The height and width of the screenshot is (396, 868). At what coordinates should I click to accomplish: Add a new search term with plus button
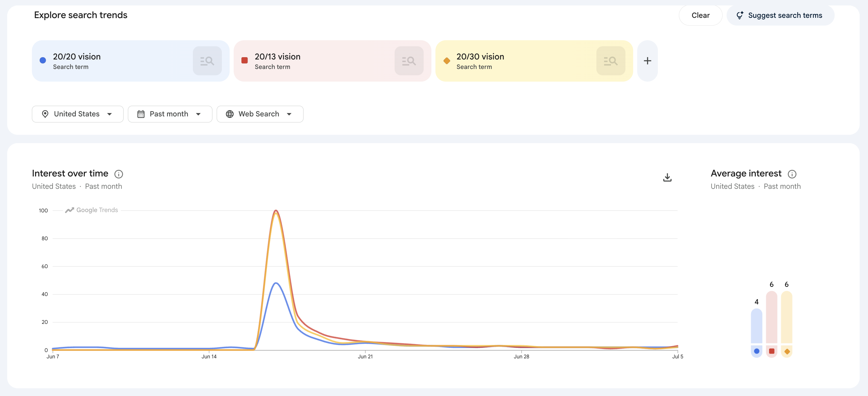click(x=647, y=61)
